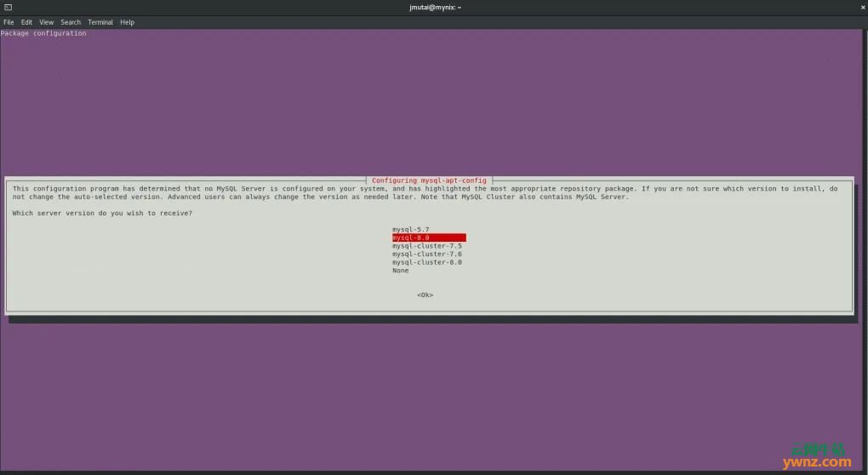868x475 pixels.
Task: Open the File menu
Action: coord(9,22)
